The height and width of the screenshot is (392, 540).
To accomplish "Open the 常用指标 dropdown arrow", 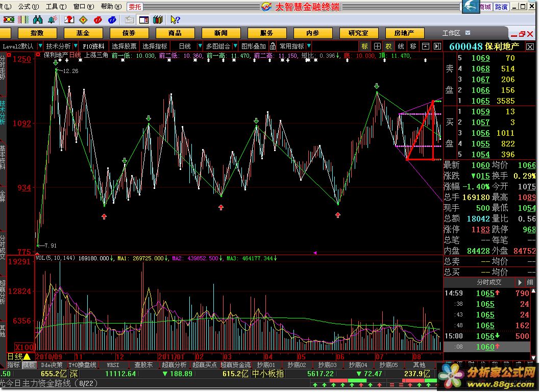I will [309, 46].
